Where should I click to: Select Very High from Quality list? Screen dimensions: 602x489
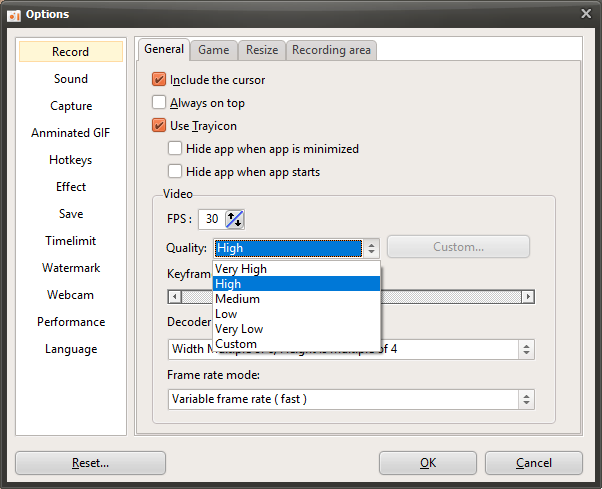(241, 269)
